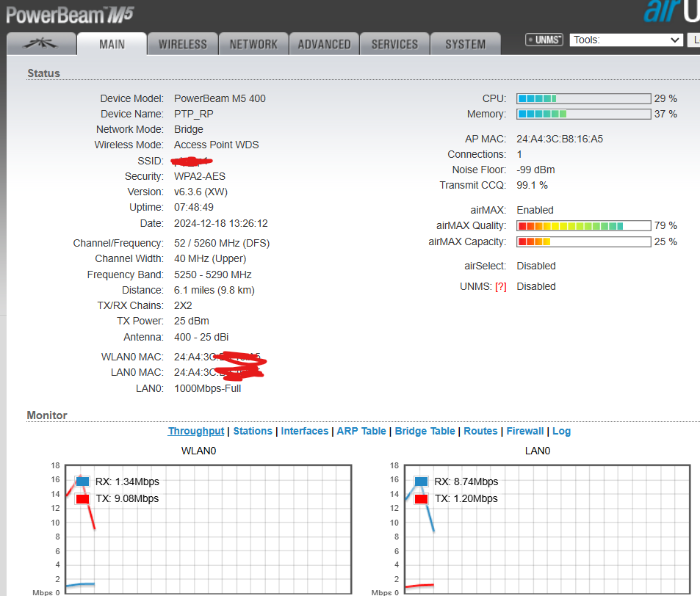The width and height of the screenshot is (700, 596).
Task: Click version value v6.3.6 (XW)
Action: coord(201,192)
